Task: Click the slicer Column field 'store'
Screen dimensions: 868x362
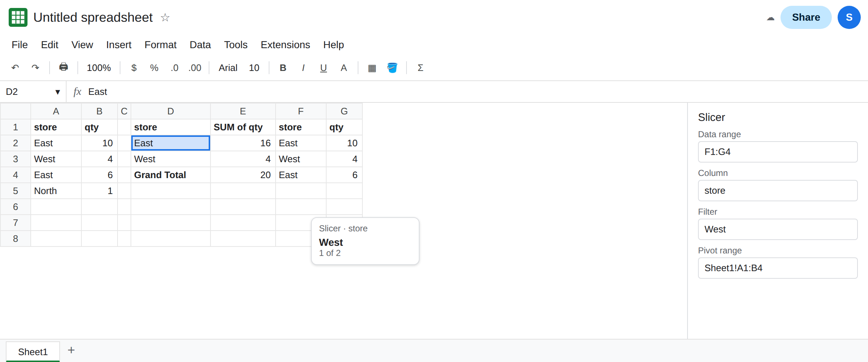Action: coord(778,190)
